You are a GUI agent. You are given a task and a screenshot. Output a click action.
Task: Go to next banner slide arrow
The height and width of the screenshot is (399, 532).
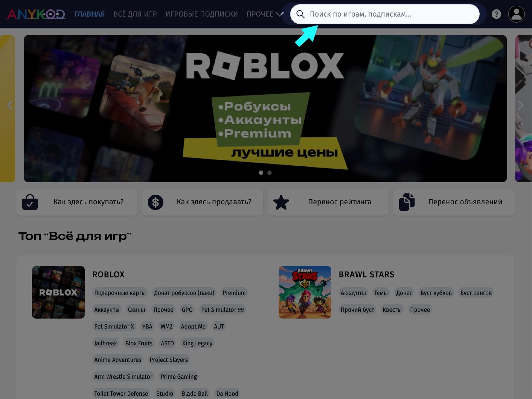coord(521,105)
